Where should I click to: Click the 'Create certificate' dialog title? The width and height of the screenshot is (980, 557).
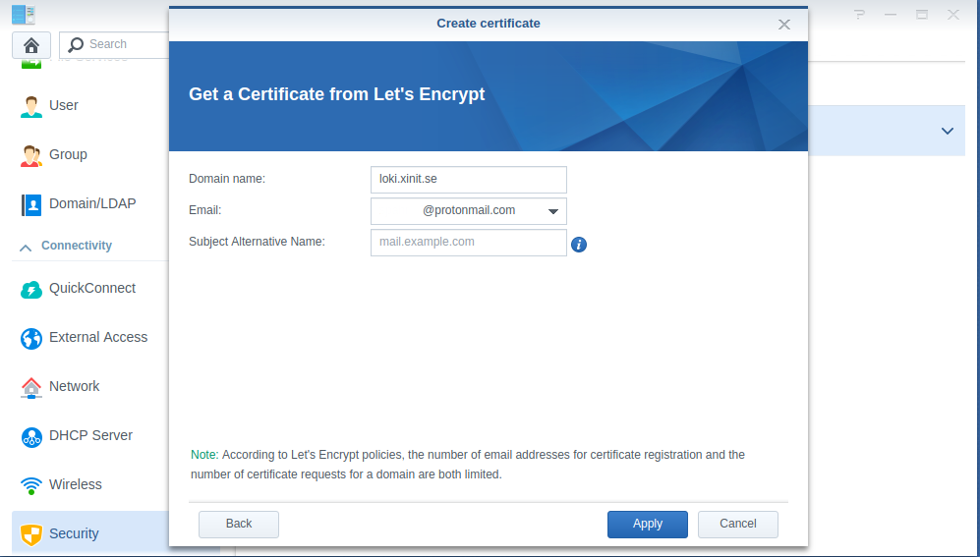click(489, 24)
